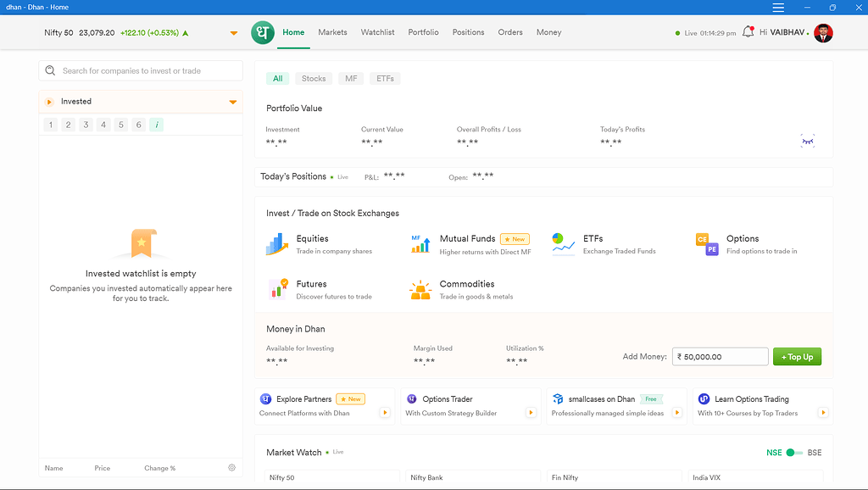Select the Equities icon under Invest / Trade

tap(275, 242)
